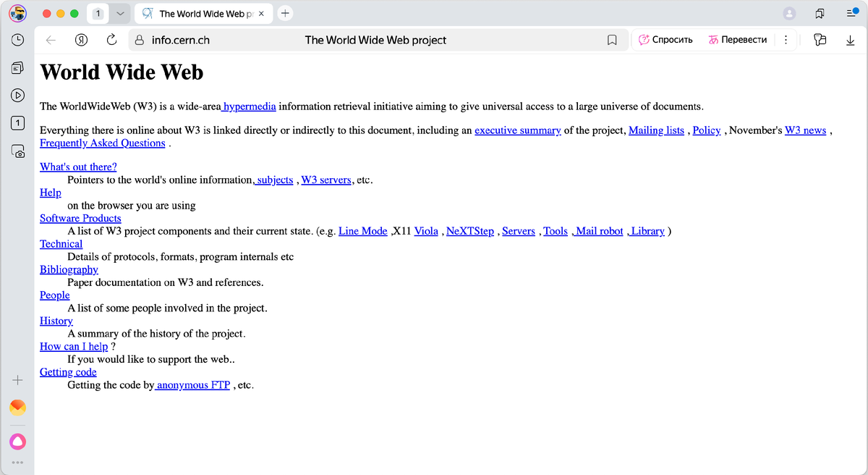Reload the page
The height and width of the screenshot is (475, 868).
pos(112,40)
